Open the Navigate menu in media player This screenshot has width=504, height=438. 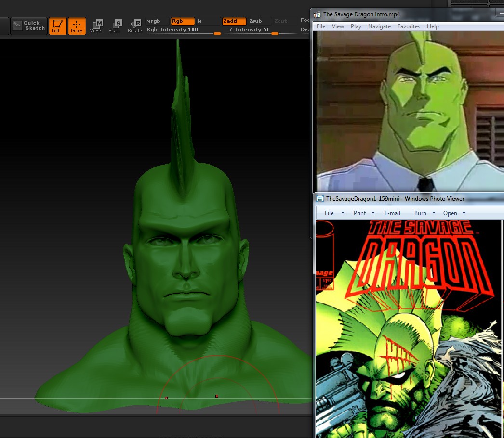[379, 26]
